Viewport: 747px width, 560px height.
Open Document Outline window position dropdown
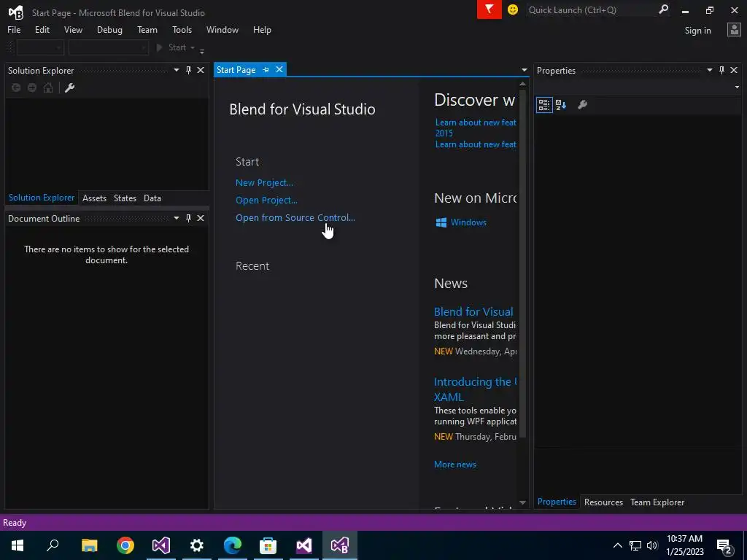177,218
